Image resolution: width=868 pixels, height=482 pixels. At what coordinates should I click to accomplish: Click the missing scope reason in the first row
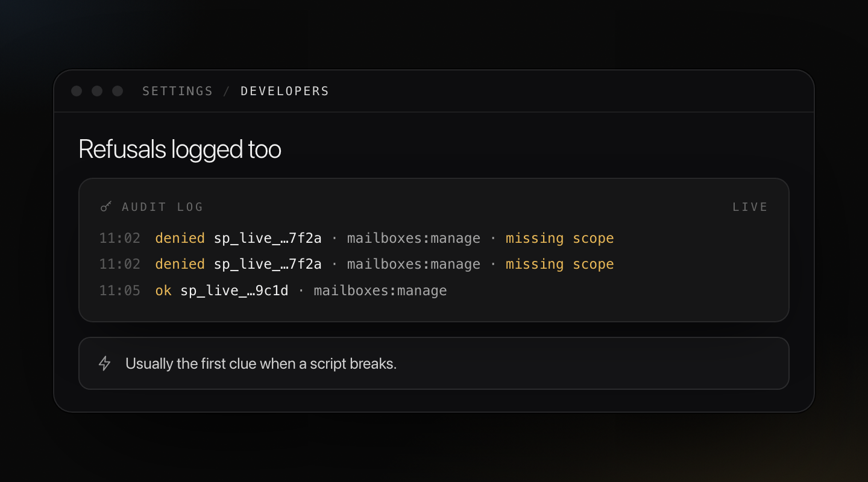click(x=560, y=238)
